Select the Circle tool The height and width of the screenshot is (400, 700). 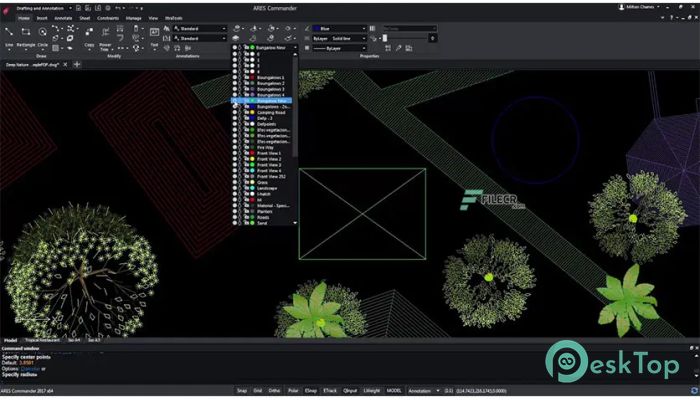[x=42, y=32]
